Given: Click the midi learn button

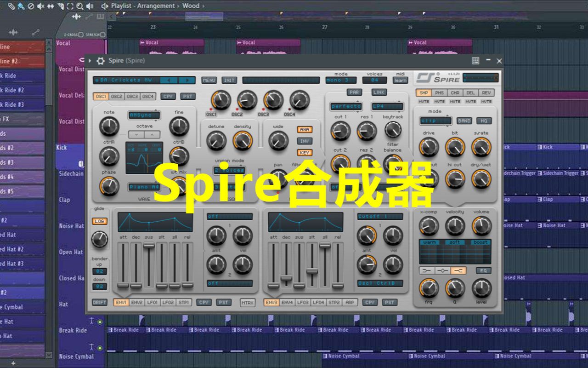Looking at the screenshot, I should pyautogui.click(x=400, y=80).
